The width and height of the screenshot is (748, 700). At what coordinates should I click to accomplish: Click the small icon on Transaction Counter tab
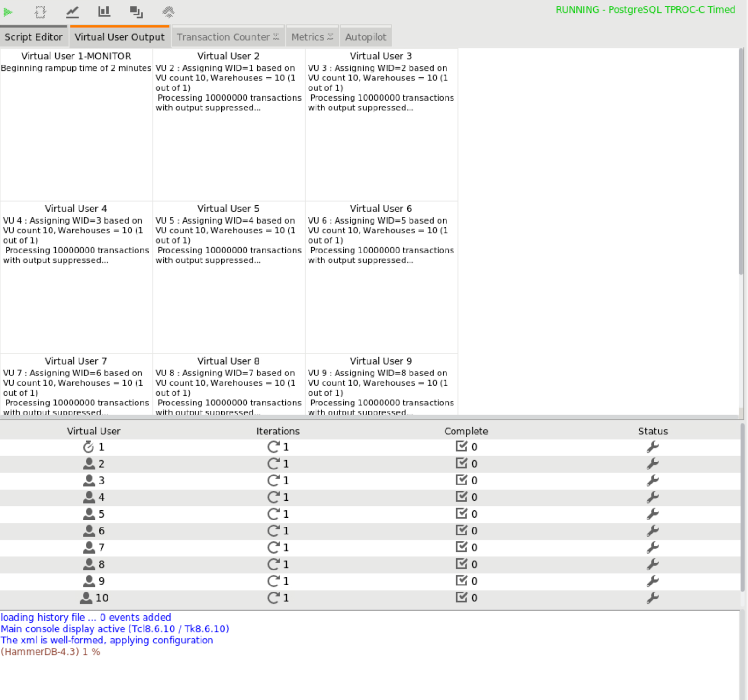276,36
